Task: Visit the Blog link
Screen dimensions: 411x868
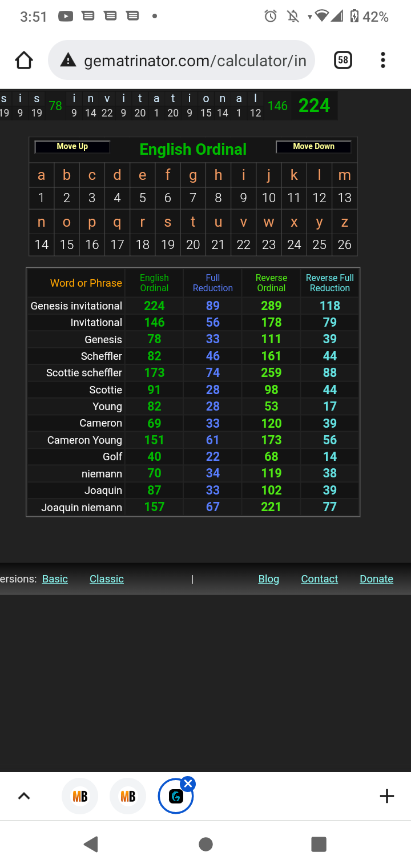Action: pyautogui.click(x=268, y=579)
